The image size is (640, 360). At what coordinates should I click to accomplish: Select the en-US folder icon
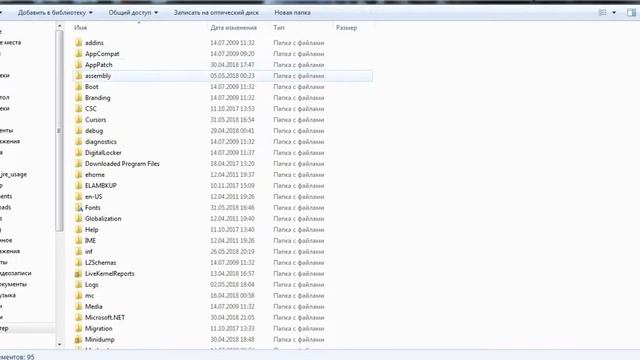pyautogui.click(x=78, y=197)
